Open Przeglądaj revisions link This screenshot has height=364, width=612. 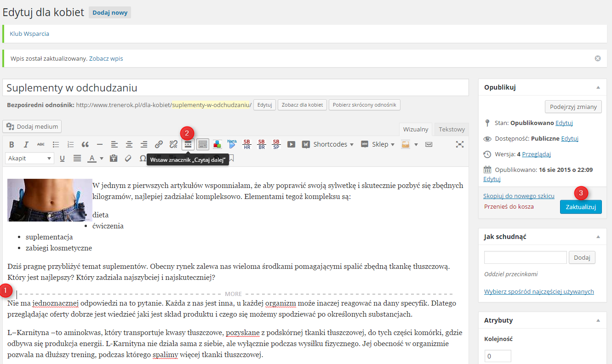[537, 154]
